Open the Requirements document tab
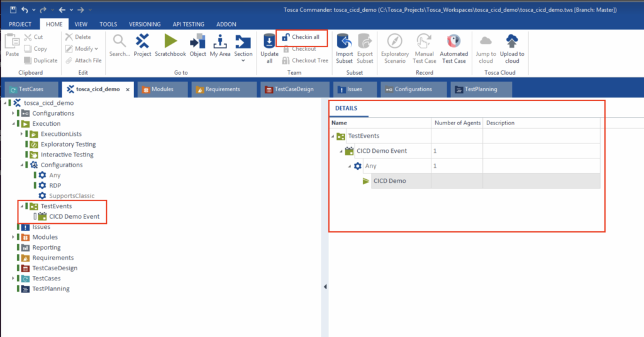This screenshot has height=337, width=644. (223, 89)
